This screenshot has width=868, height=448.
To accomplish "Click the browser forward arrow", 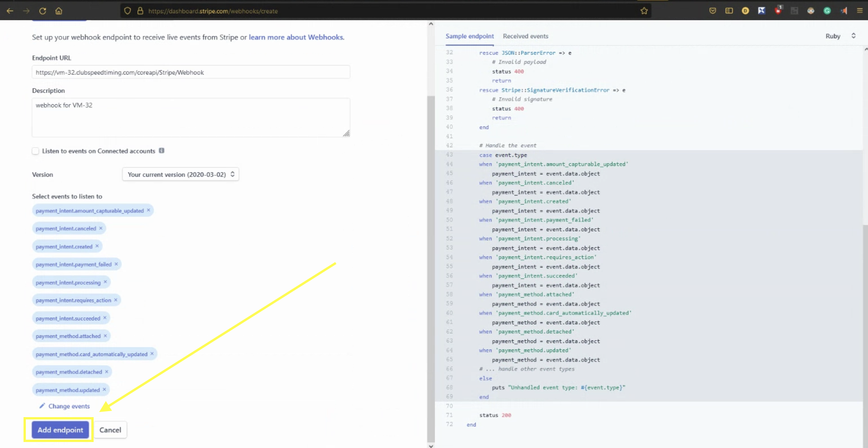I will pyautogui.click(x=26, y=11).
